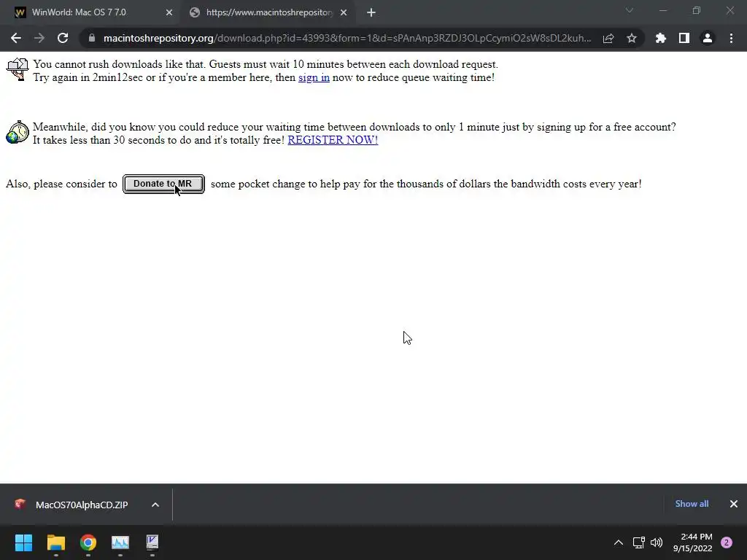Viewport: 747px width, 560px height.
Task: Select the macintoshrepository tab
Action: coord(267,12)
